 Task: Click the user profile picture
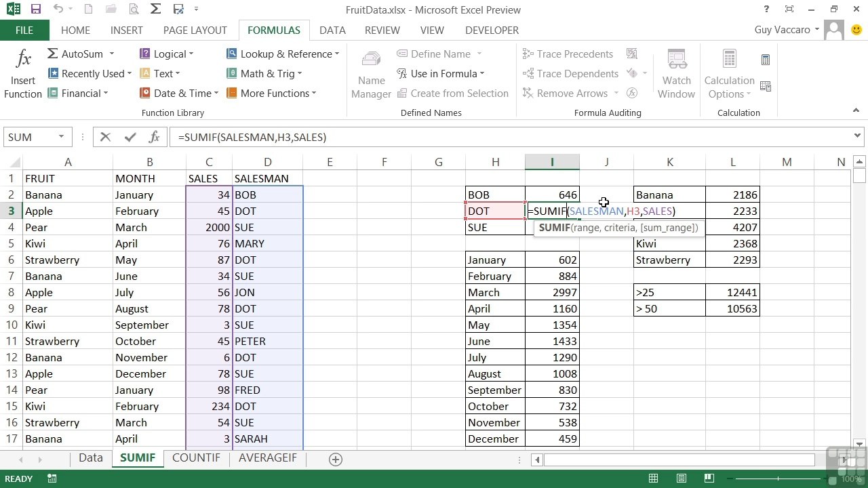833,30
